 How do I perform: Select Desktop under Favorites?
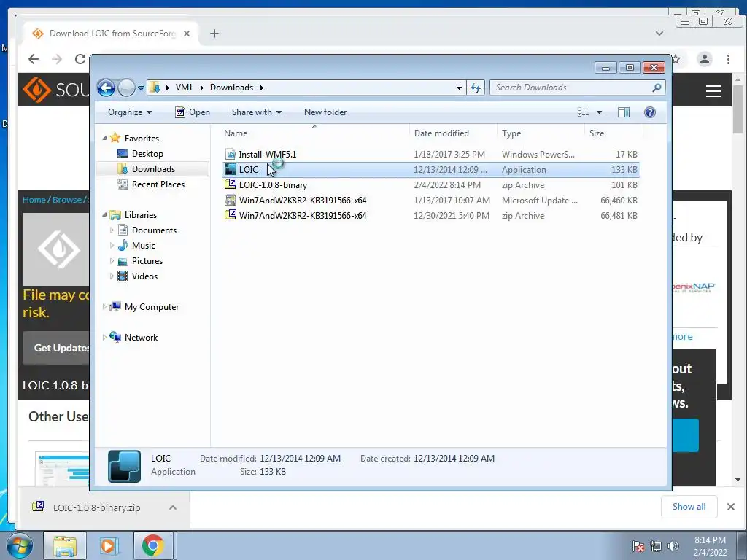pyautogui.click(x=147, y=154)
